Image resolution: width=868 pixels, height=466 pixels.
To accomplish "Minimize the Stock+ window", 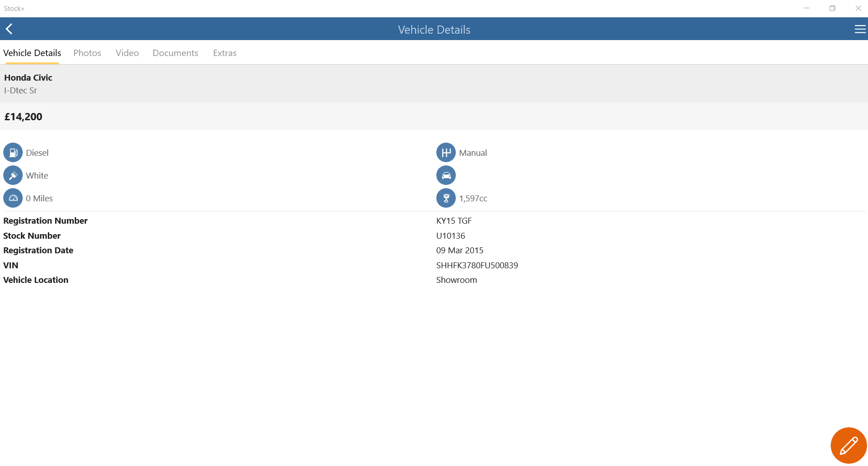I will [807, 8].
